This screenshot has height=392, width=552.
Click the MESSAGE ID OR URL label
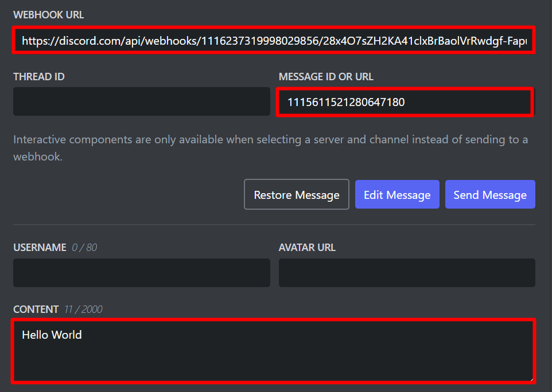(x=326, y=77)
